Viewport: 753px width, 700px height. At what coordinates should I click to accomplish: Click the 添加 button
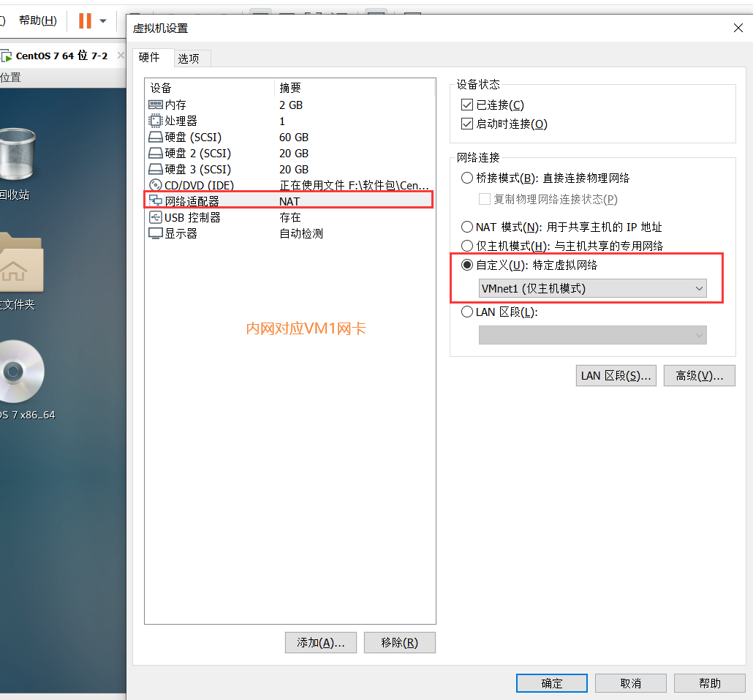coord(320,642)
